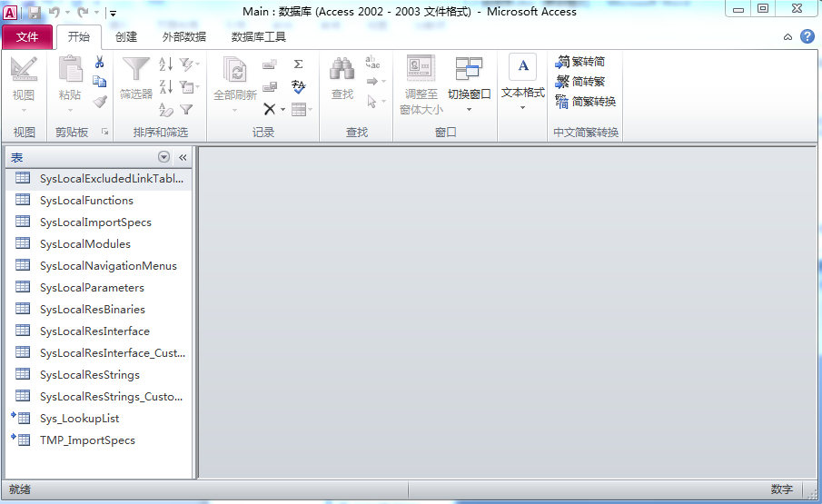Open the 文件 File tab

[27, 36]
